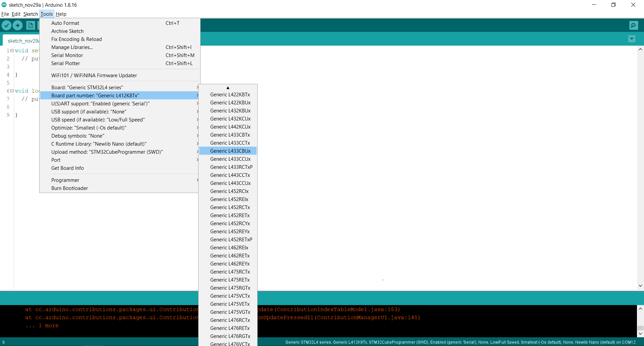This screenshot has width=644, height=346.
Task: Click Get Board Info
Action: [67, 168]
